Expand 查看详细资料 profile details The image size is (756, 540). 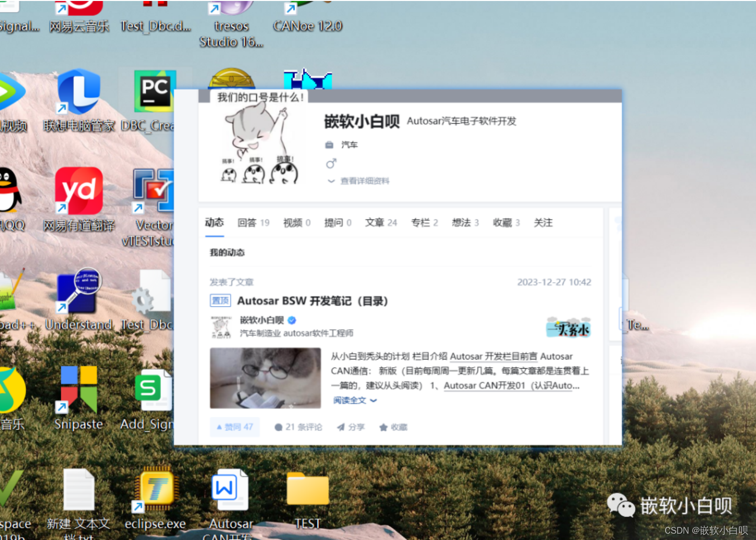click(359, 181)
